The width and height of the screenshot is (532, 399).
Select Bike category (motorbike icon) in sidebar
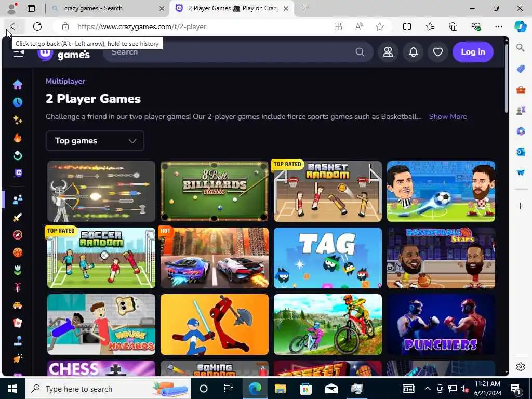[x=18, y=288]
